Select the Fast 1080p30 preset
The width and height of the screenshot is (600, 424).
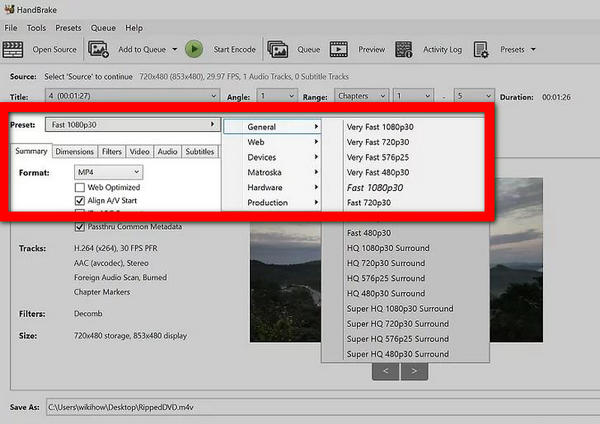(x=375, y=188)
